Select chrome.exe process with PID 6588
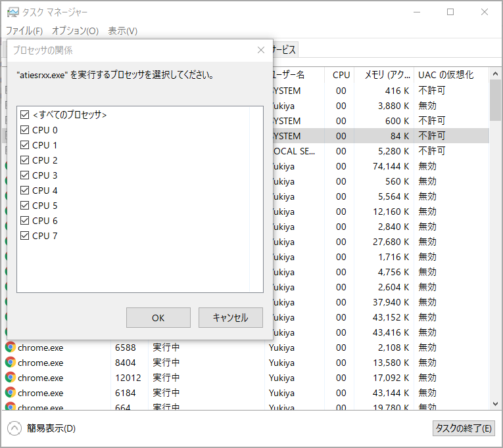The width and height of the screenshot is (503, 448). (x=40, y=347)
